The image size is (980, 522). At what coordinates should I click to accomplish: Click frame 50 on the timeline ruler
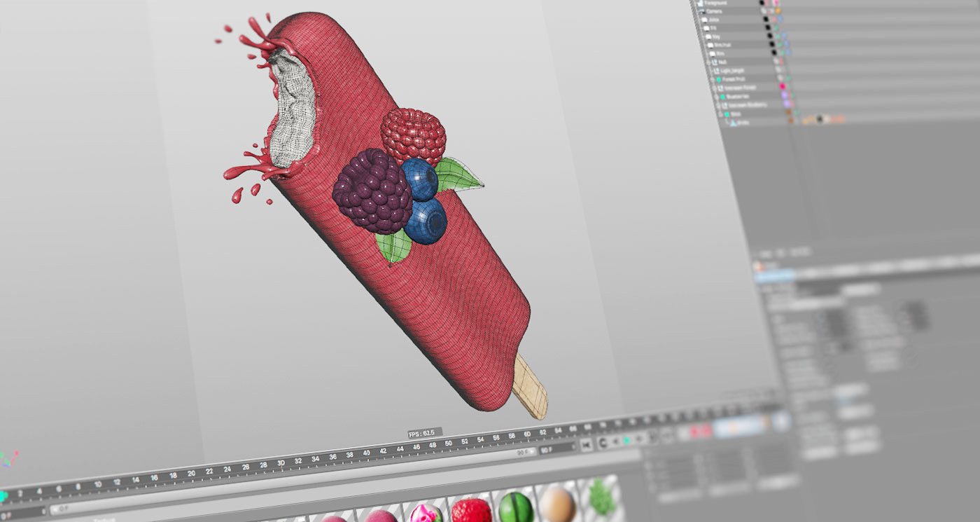(448, 443)
